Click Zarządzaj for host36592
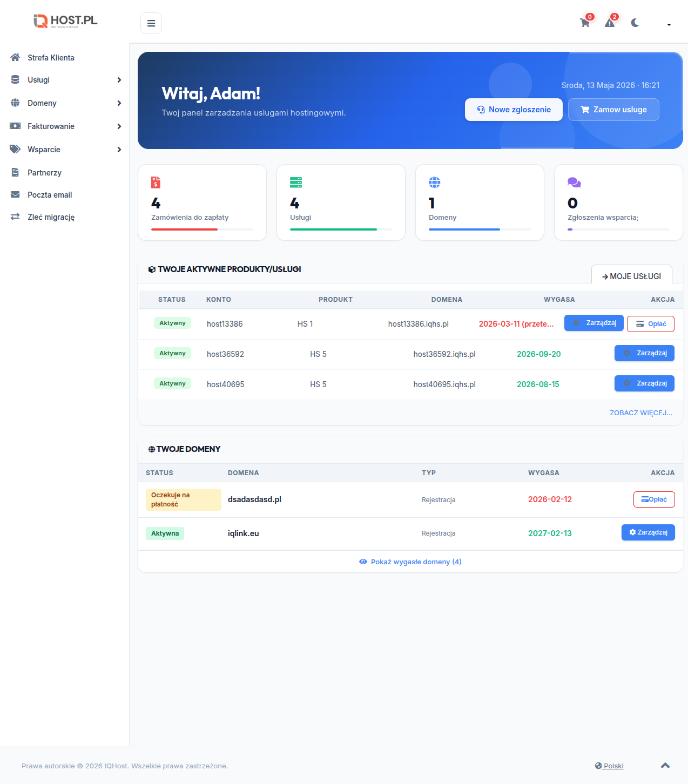Screen dimensions: 688x784 pyautogui.click(x=644, y=353)
